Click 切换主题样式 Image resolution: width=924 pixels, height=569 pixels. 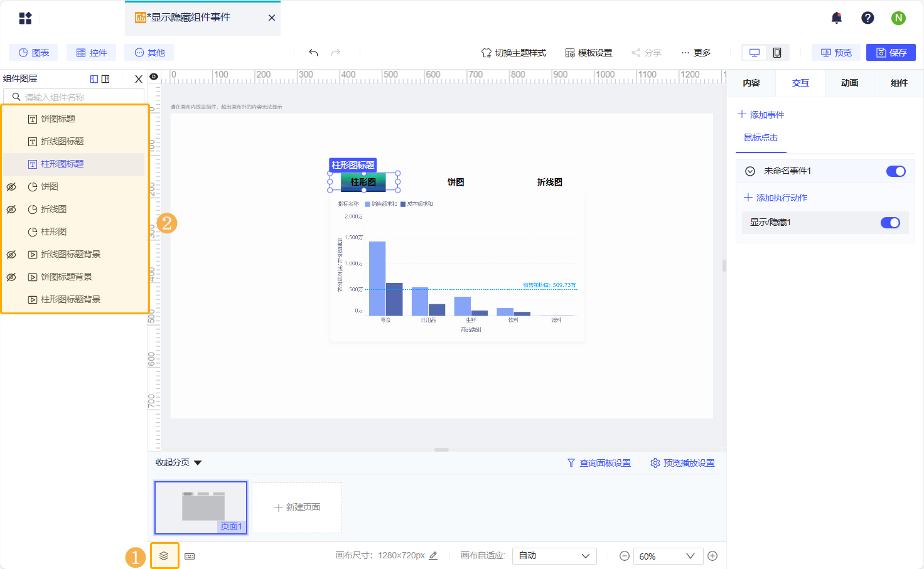[513, 53]
